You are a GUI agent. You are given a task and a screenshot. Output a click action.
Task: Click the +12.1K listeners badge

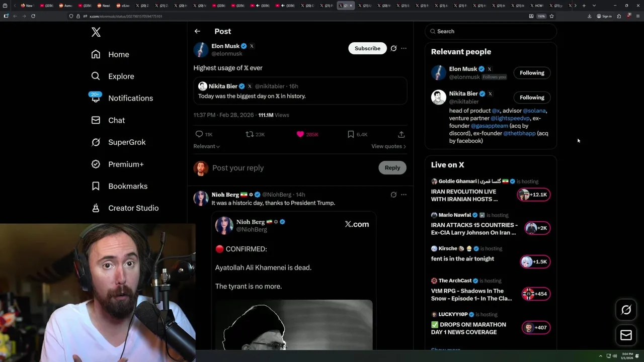pos(534,195)
